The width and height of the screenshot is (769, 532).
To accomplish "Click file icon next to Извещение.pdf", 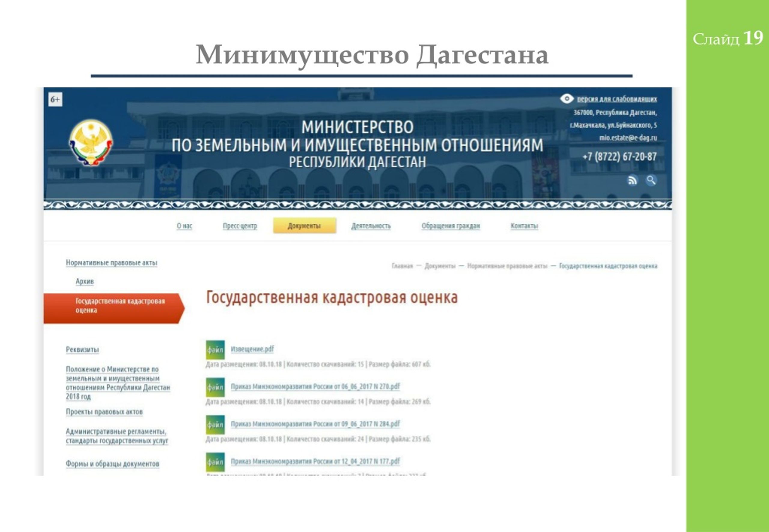I will [215, 350].
